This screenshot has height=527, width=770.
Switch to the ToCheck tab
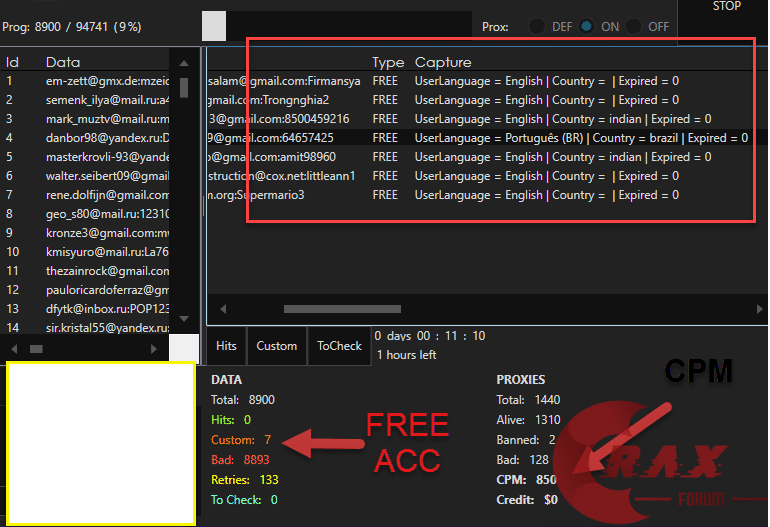[x=339, y=346]
